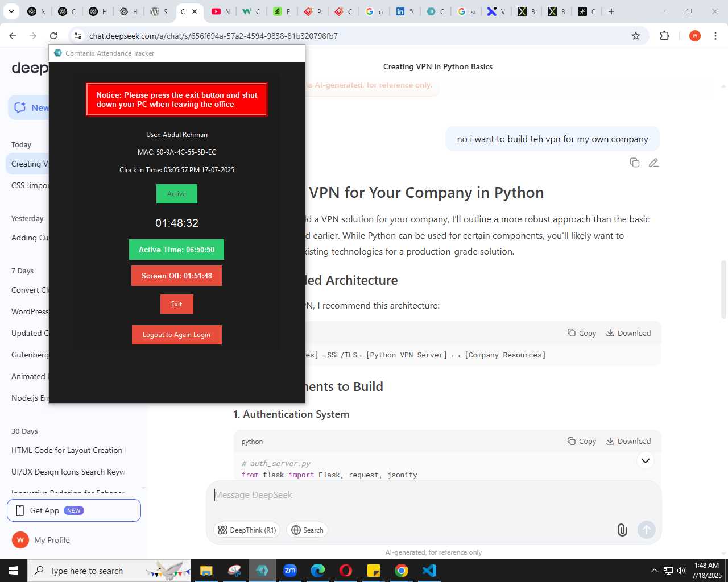Viewport: 728px width, 582px height.
Task: Copy the python auth_server code block
Action: point(582,441)
